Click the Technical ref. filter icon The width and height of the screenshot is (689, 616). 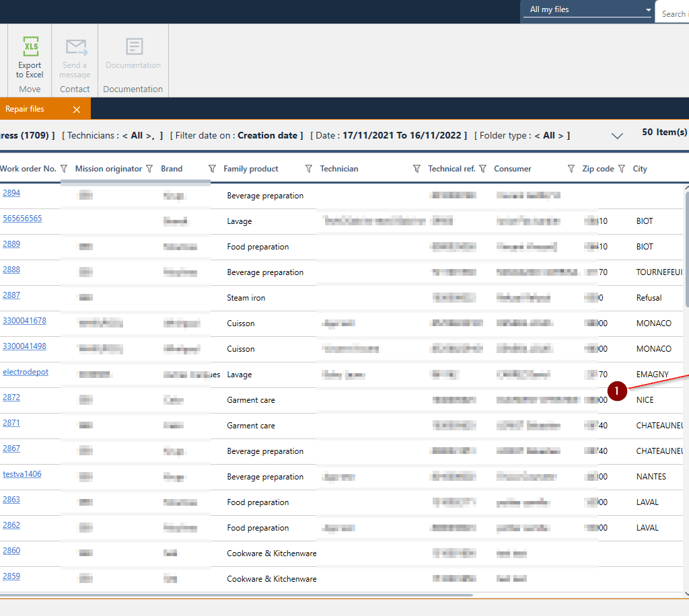point(482,169)
